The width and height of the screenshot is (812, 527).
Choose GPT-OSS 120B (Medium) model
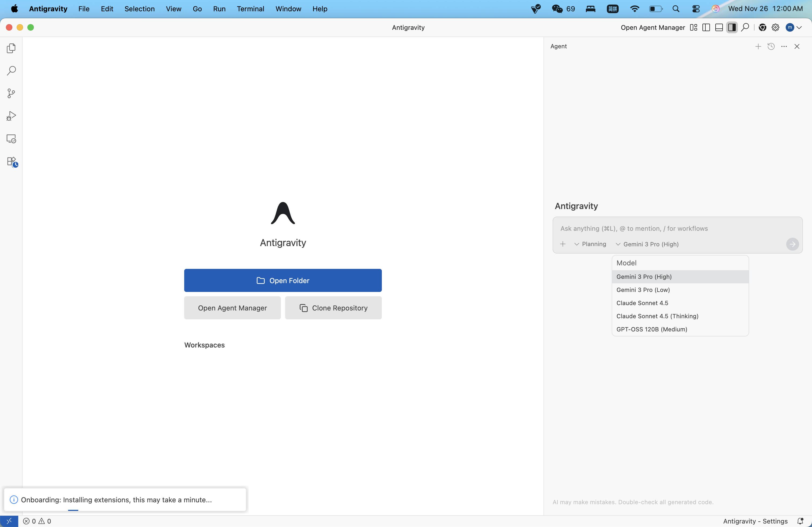coord(652,329)
